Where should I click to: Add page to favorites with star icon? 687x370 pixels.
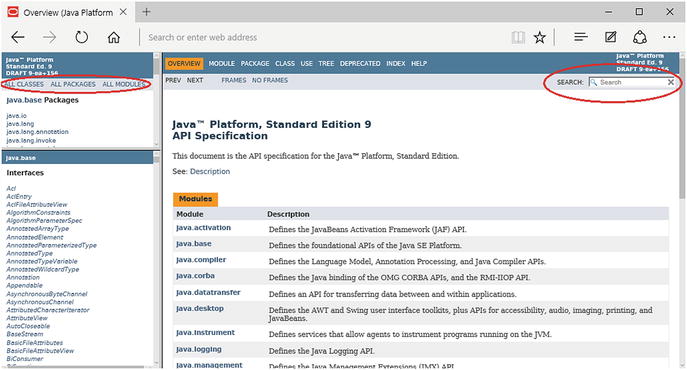coord(540,37)
